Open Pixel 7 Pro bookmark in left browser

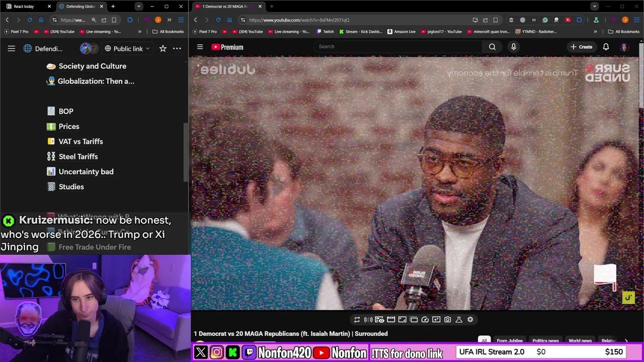tap(16, 32)
